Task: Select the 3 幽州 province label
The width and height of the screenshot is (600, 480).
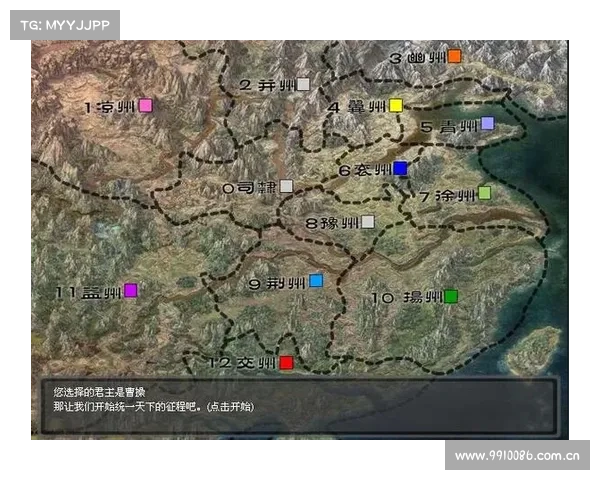Action: 417,58
